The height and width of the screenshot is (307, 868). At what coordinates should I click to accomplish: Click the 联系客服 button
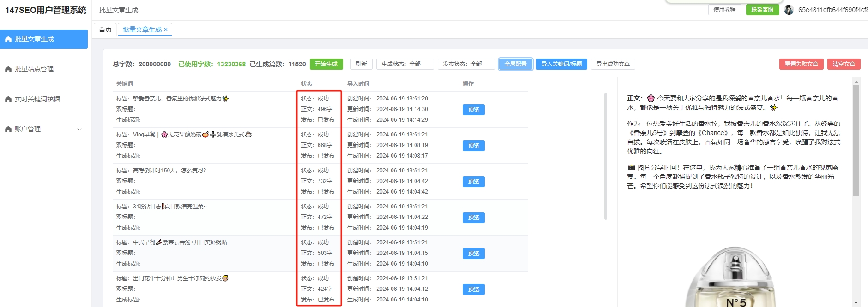pos(762,10)
